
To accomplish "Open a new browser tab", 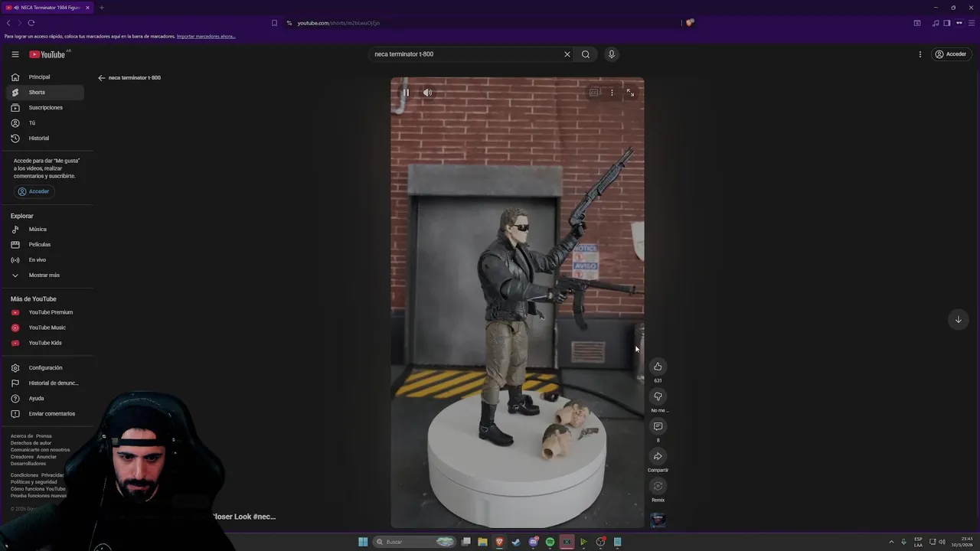I will 101,8.
